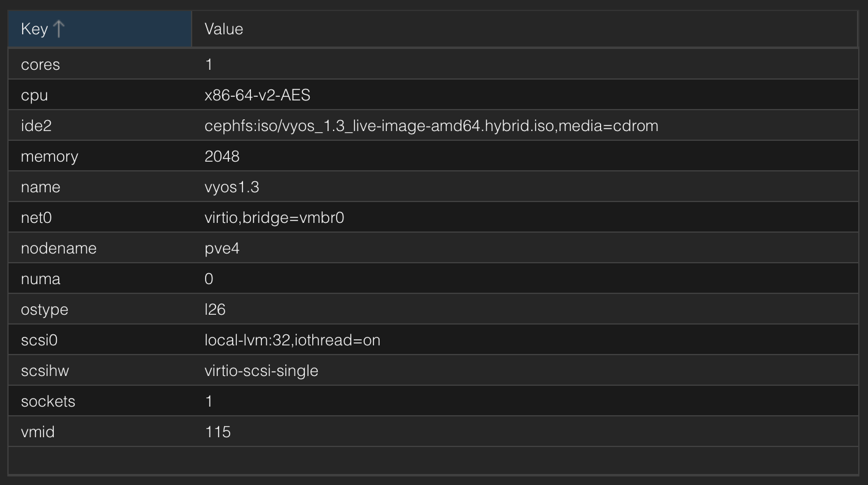Click the sort arrow in Key header
Viewport: 868px width, 485px height.
tap(59, 29)
